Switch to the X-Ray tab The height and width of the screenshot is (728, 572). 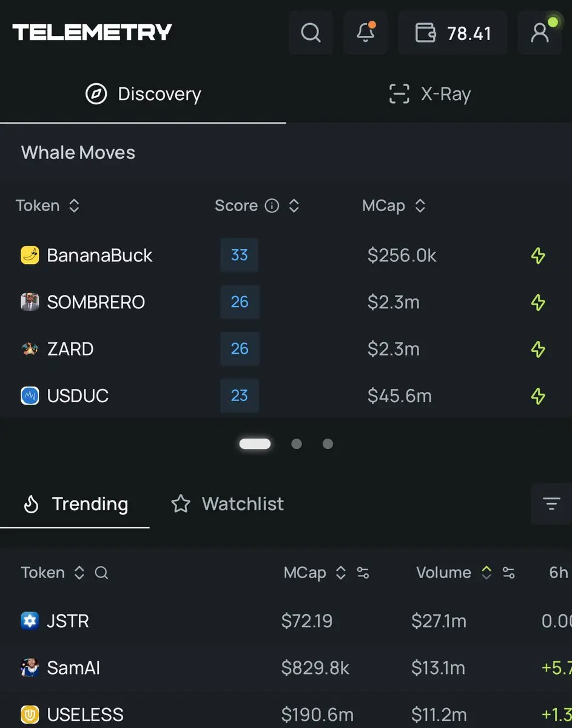pos(429,94)
